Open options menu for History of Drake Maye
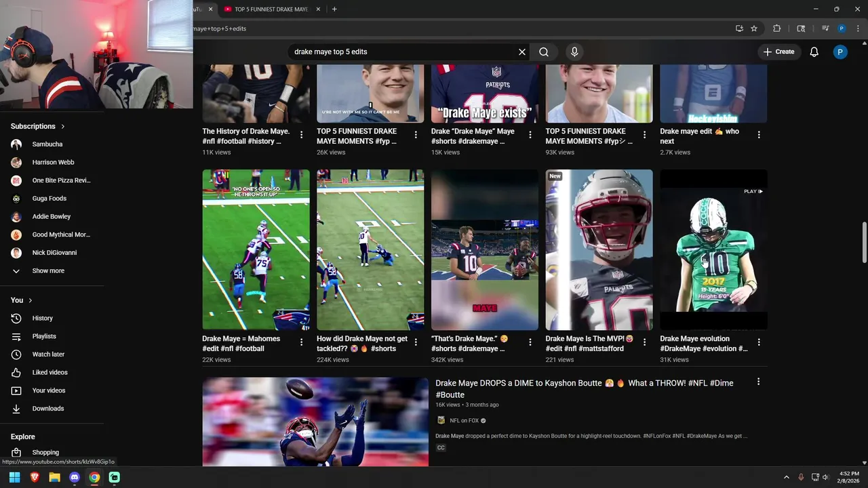Screen dimensions: 868x488 pos(302,135)
